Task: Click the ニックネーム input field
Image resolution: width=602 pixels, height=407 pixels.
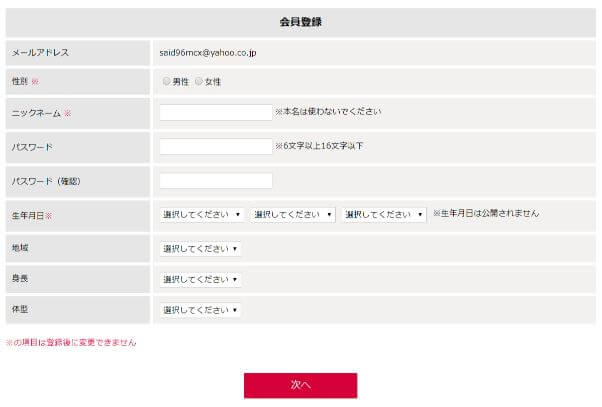Action: click(215, 113)
